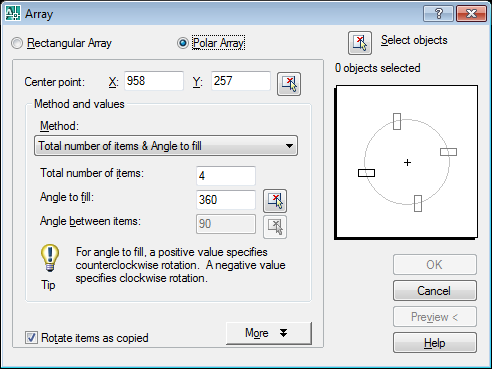Click the Center point X field
The image size is (492, 369).
pyautogui.click(x=154, y=81)
